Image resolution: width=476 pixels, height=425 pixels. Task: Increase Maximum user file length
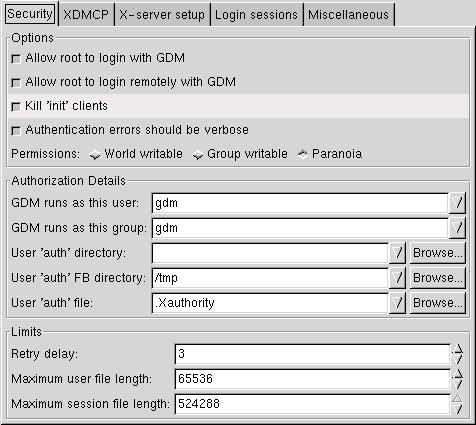458,374
